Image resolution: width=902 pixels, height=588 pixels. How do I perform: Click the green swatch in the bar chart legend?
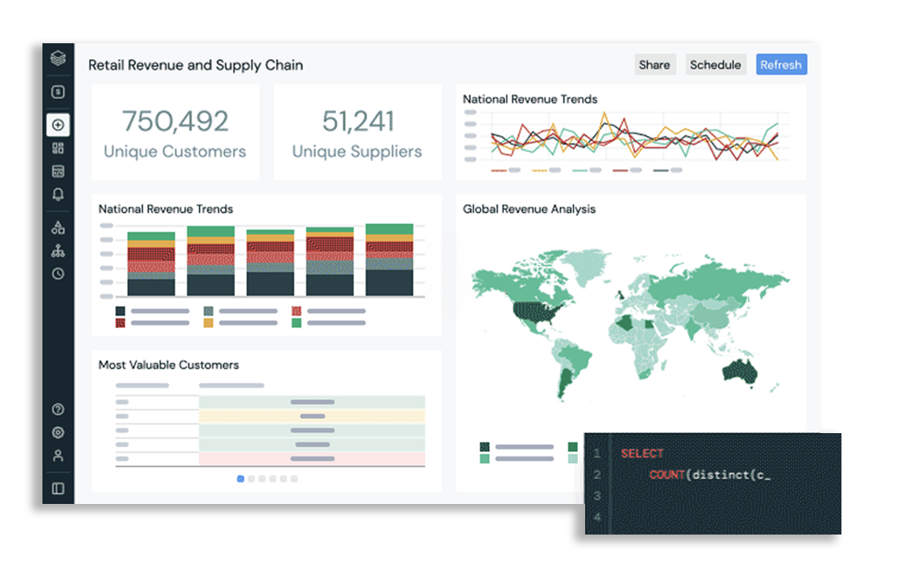point(296,323)
